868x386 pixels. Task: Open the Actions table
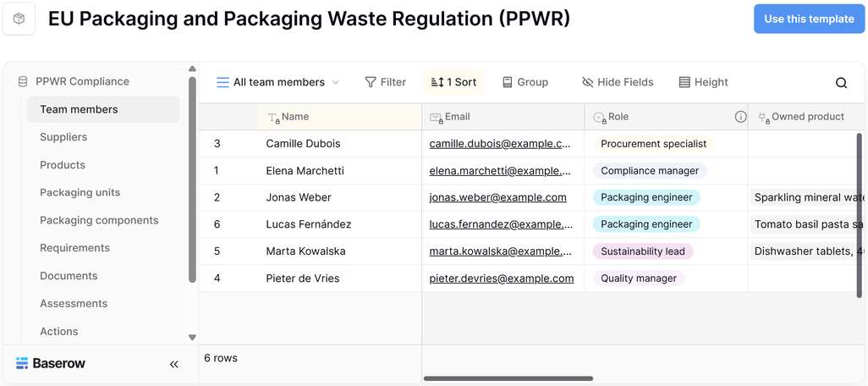point(58,331)
